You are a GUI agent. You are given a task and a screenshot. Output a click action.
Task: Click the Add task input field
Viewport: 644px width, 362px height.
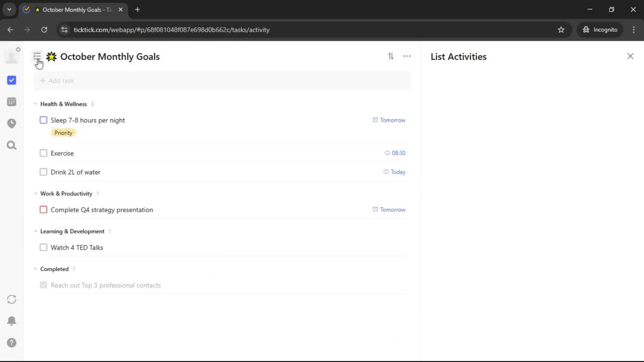[x=221, y=81]
